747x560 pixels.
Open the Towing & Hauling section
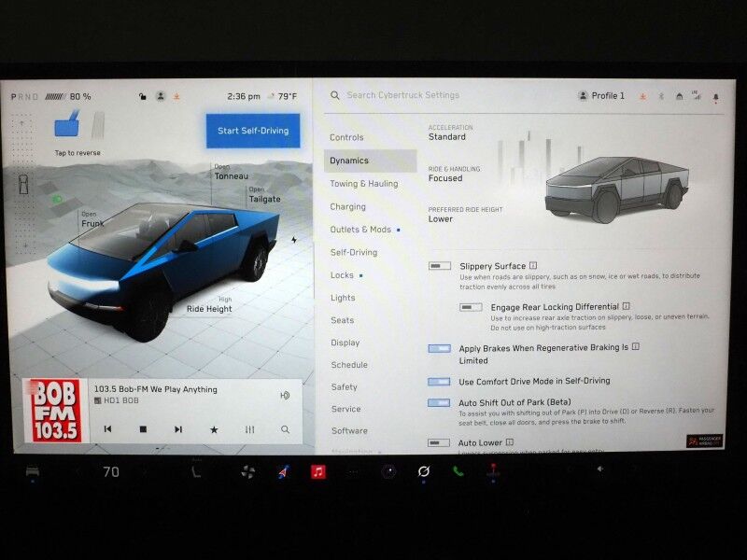pyautogui.click(x=364, y=183)
